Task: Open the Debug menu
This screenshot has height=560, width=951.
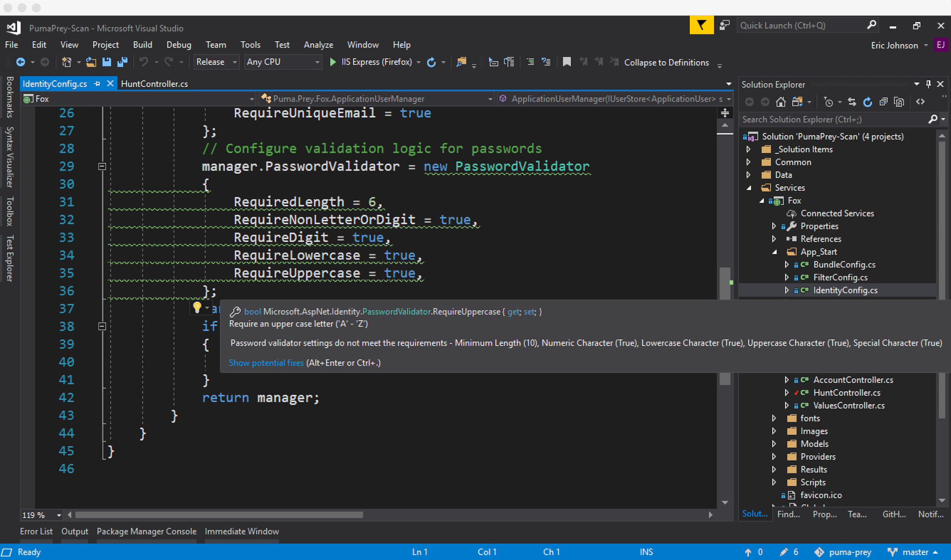Action: [178, 44]
